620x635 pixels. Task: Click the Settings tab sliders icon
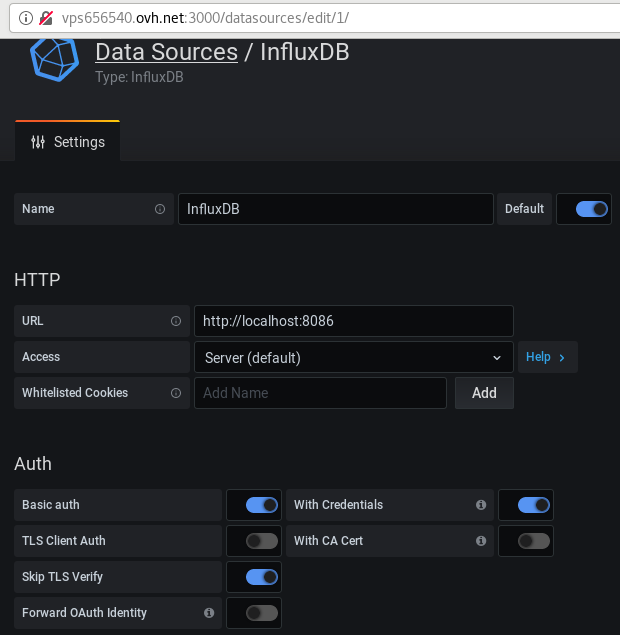pyautogui.click(x=38, y=142)
